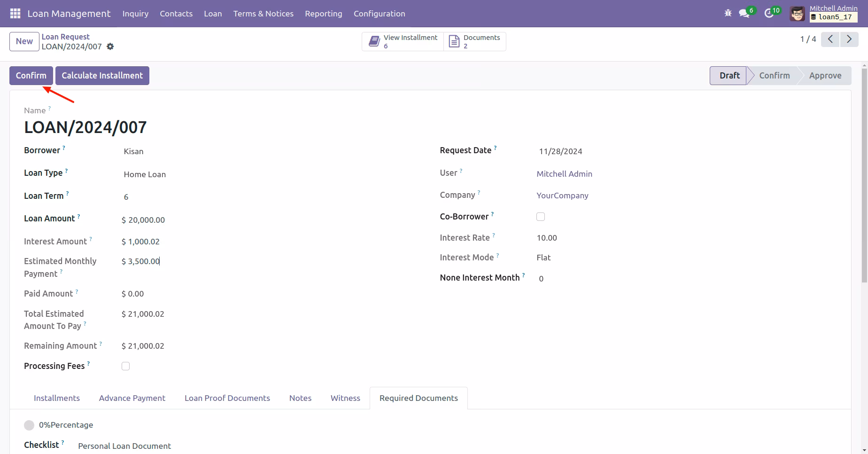Select Approve status stage
The height and width of the screenshot is (454, 868).
point(825,76)
